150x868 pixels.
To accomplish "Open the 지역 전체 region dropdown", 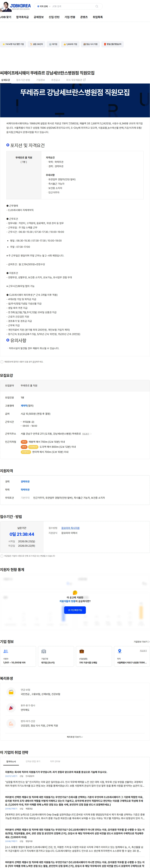I will click(44, 6).
